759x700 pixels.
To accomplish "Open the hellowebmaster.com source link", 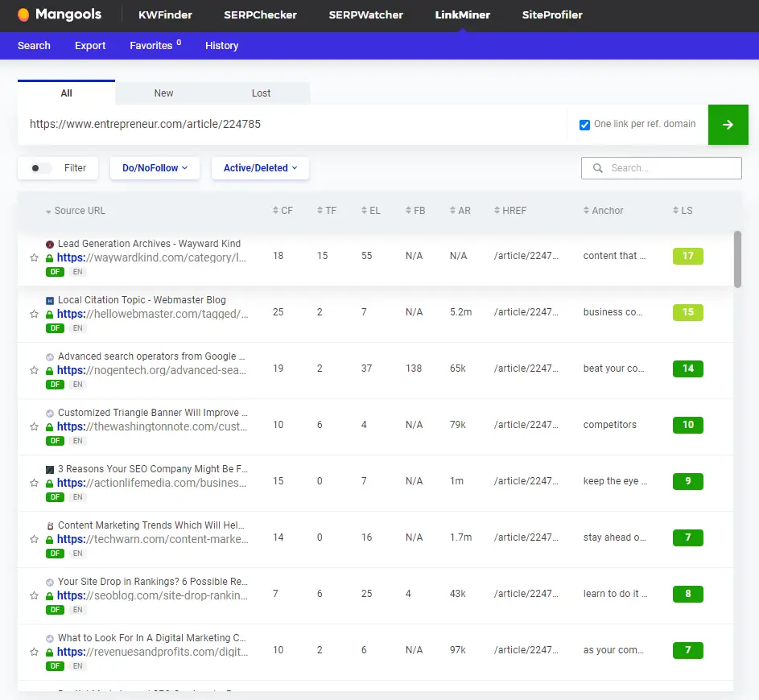I will pyautogui.click(x=152, y=314).
